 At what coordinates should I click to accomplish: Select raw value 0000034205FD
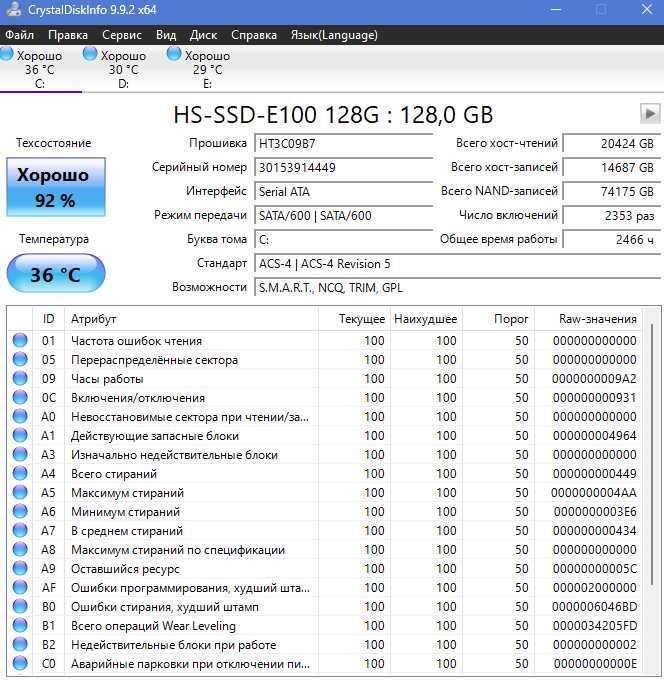coord(595,626)
